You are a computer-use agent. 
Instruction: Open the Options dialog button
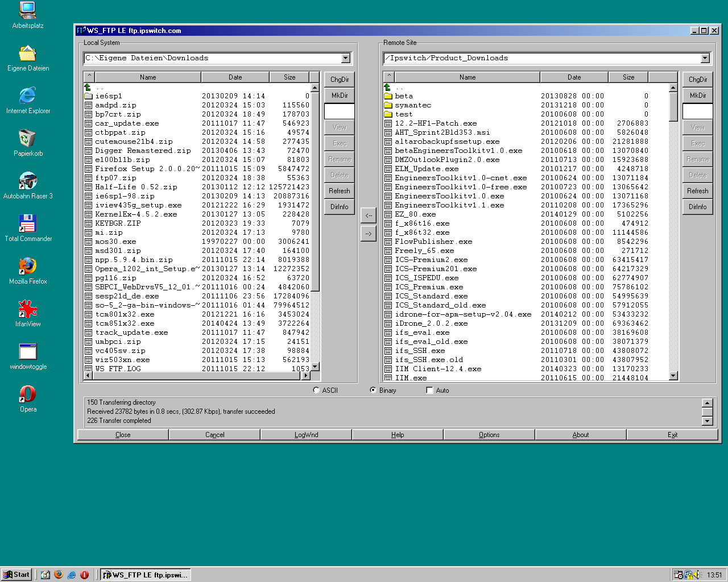(x=489, y=435)
